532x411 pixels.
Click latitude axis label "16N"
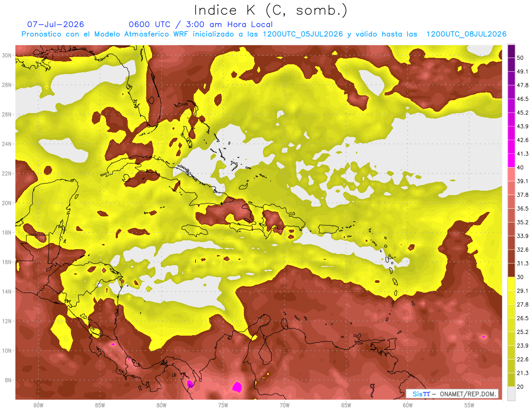pos(8,262)
